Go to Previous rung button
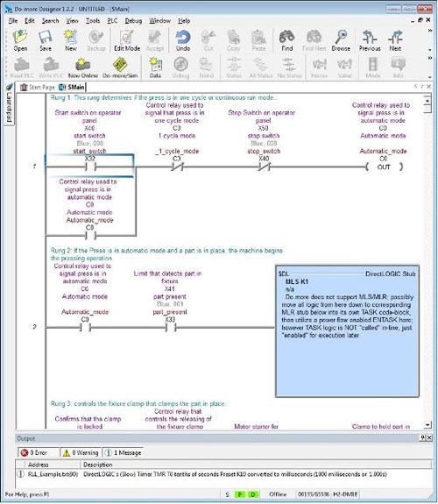Screen dimensions: 438x504 [370, 40]
